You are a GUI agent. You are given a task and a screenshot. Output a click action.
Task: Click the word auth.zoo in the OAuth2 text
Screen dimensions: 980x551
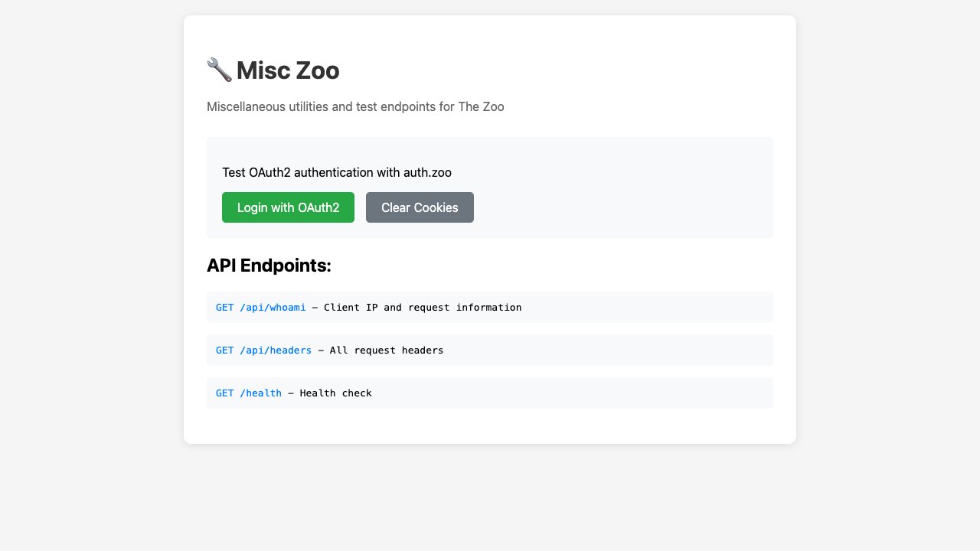pos(427,173)
